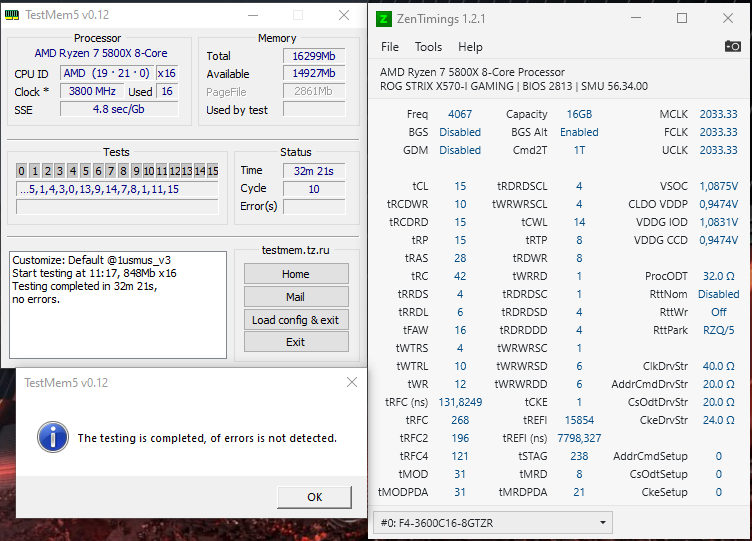Take ZenTimings screenshot with camera icon
752x541 pixels.
[732, 47]
